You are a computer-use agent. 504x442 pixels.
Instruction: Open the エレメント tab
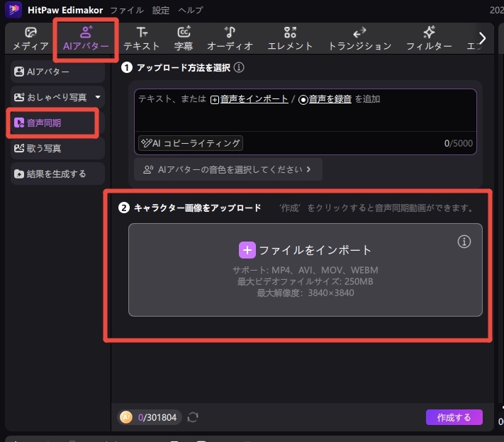pos(290,39)
